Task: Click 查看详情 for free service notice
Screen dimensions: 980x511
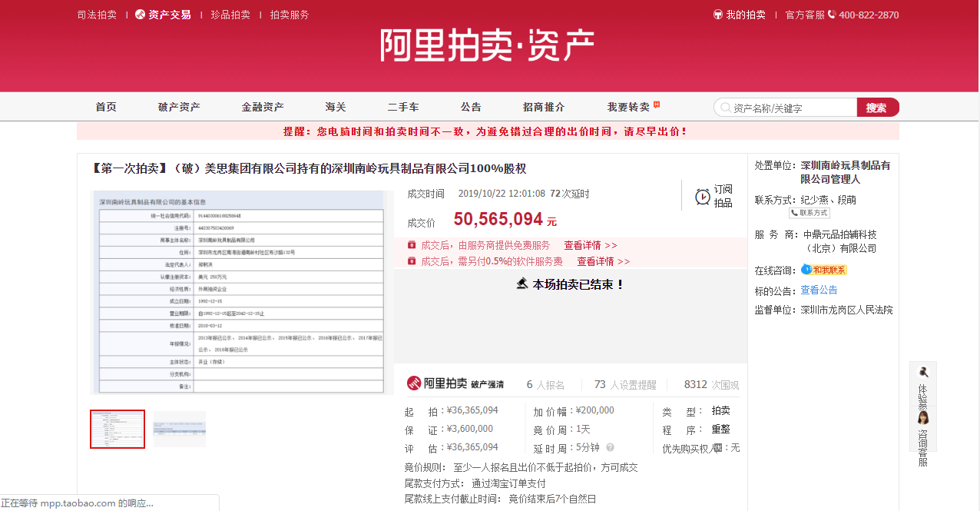Action: [591, 245]
